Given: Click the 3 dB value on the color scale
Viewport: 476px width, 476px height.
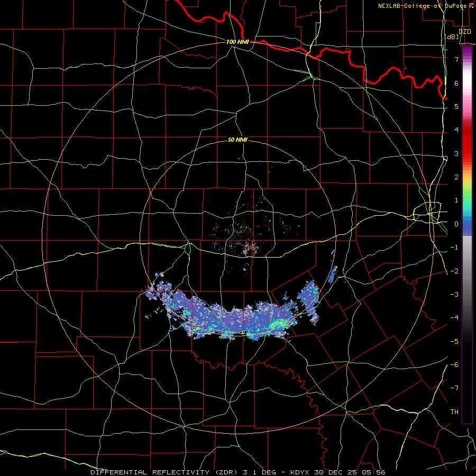Looking at the screenshot, I should click(456, 153).
